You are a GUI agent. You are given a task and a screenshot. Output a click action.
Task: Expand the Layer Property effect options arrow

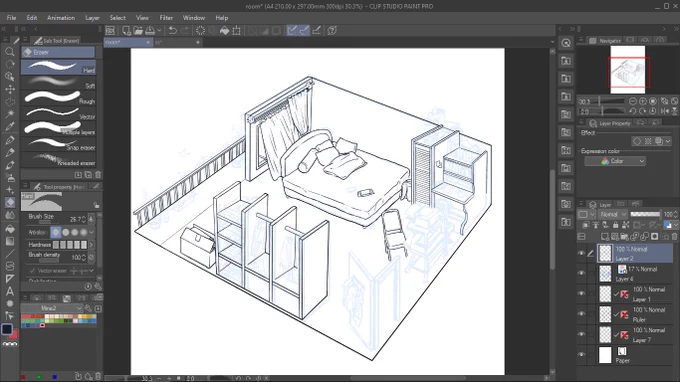point(667,141)
